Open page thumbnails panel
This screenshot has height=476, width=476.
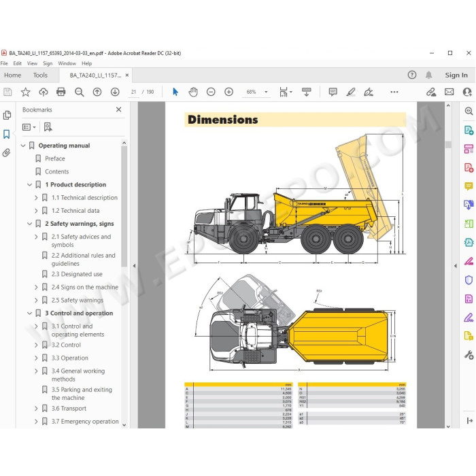pos(7,115)
